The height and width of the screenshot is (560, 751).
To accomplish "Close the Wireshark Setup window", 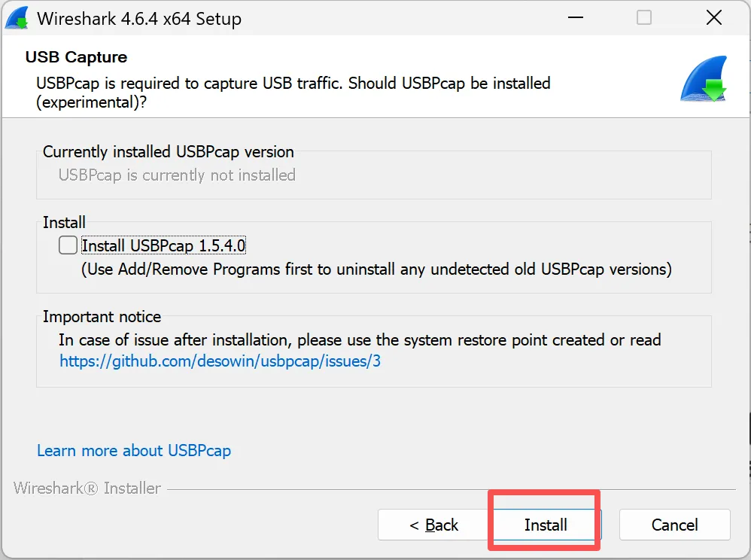I will pyautogui.click(x=713, y=18).
